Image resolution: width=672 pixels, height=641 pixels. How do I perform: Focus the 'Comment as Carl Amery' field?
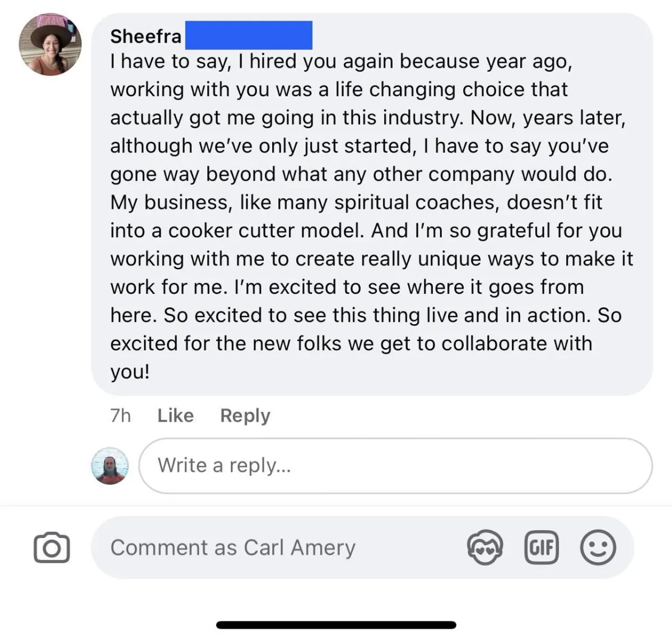(280, 548)
